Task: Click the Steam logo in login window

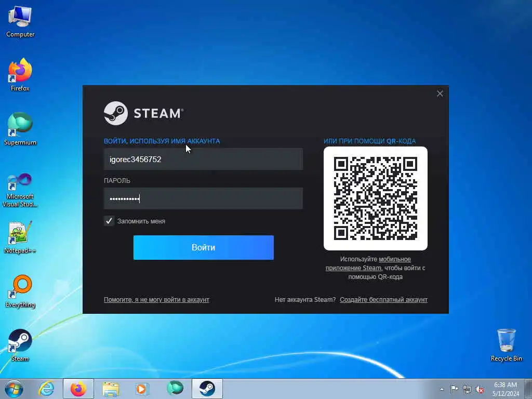Action: click(x=143, y=113)
